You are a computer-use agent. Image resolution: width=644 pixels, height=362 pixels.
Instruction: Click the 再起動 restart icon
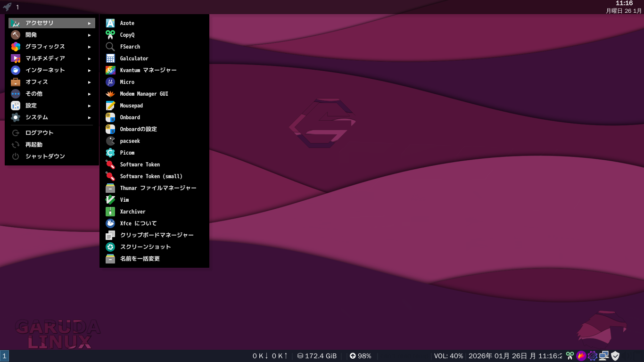tap(16, 145)
